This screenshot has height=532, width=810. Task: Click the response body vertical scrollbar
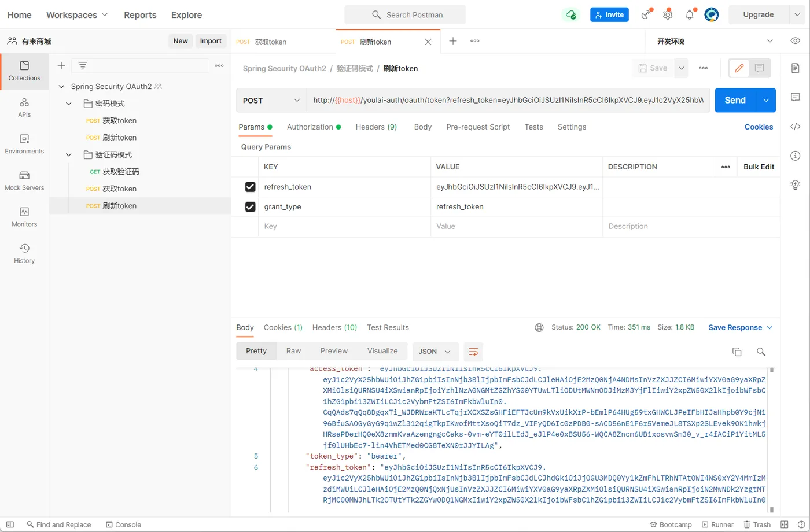771,439
